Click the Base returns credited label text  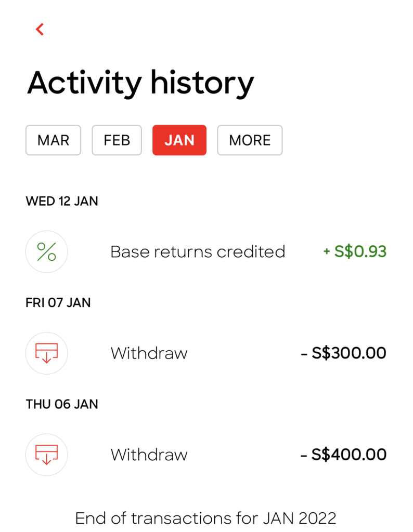(x=198, y=252)
